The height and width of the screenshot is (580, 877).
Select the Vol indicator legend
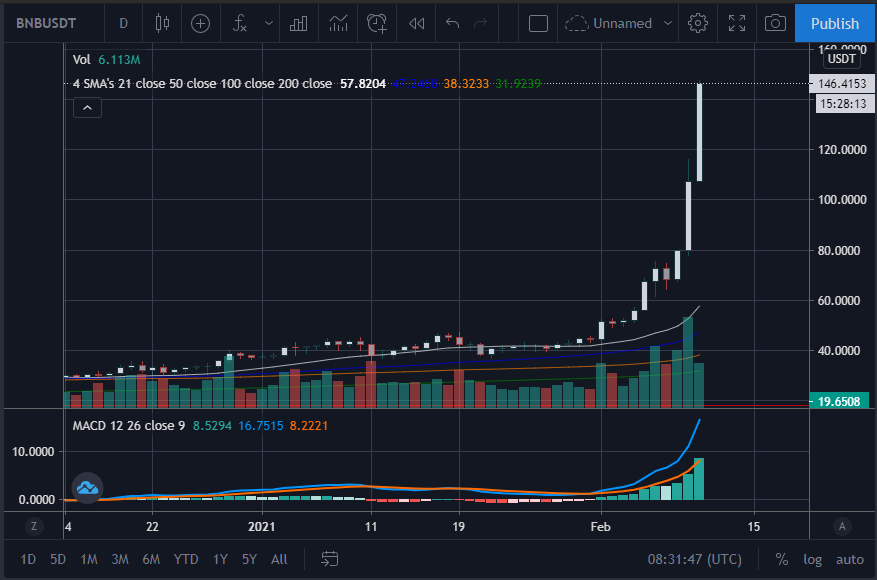(81, 59)
